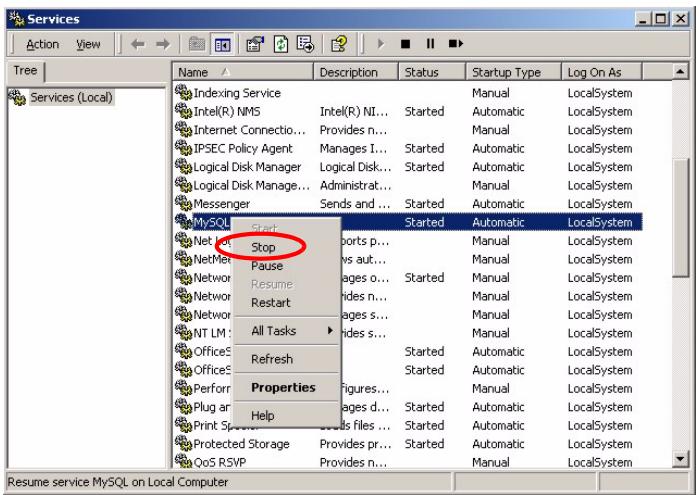
Task: Click the gear icon of QoS RSVP
Action: pyautogui.click(x=183, y=461)
